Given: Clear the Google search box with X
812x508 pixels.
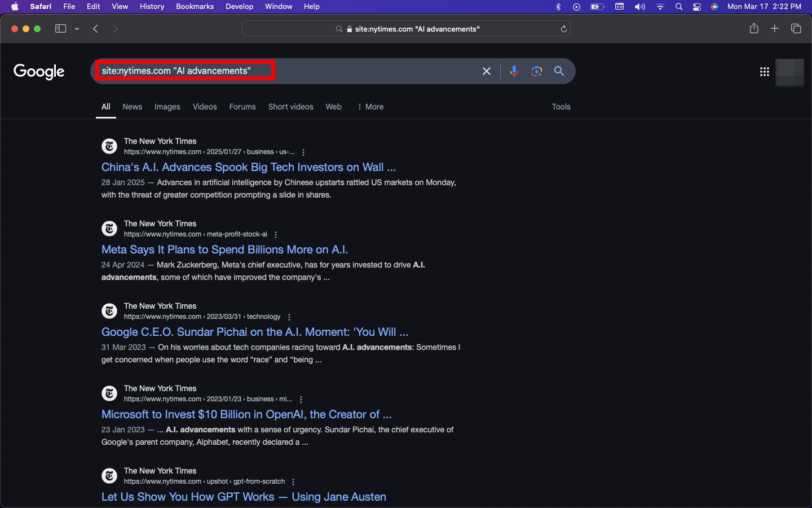Looking at the screenshot, I should tap(487, 71).
